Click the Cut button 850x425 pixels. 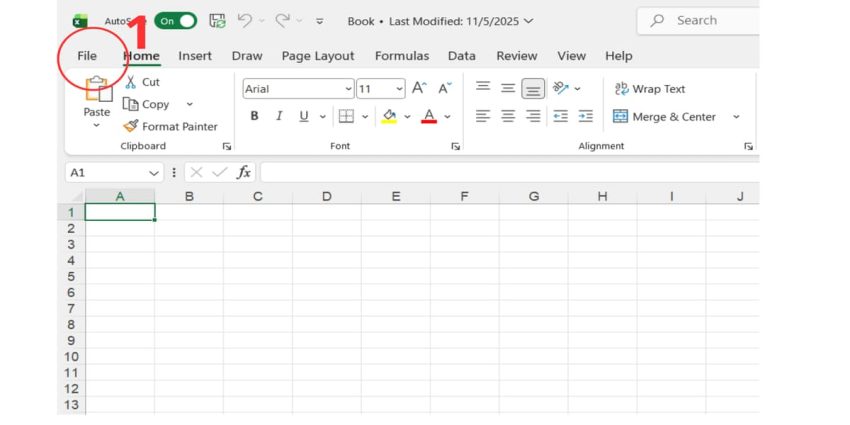(x=143, y=82)
